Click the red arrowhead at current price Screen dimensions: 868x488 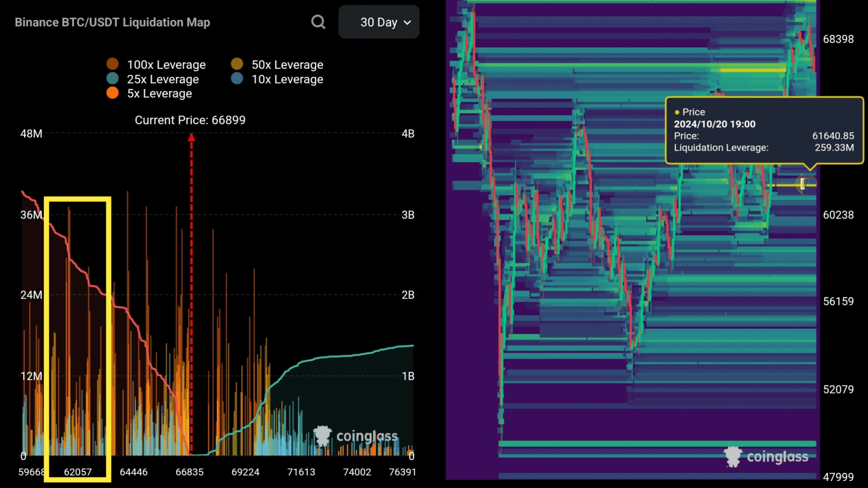(x=191, y=137)
